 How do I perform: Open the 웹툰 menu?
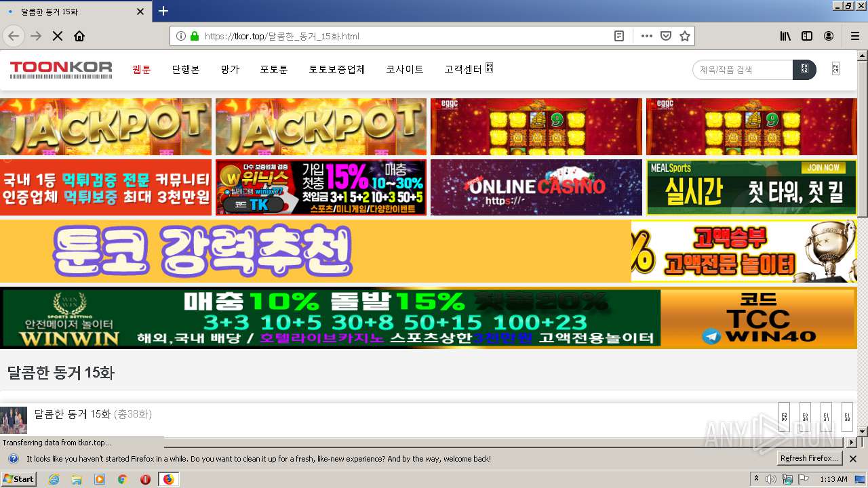pos(142,69)
